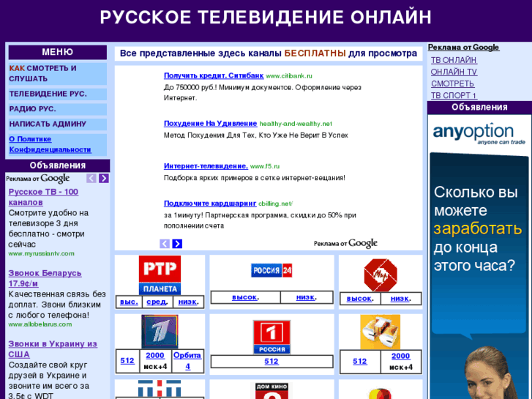Go to next ads in left sidebar
The height and width of the screenshot is (399, 532).
tap(104, 179)
